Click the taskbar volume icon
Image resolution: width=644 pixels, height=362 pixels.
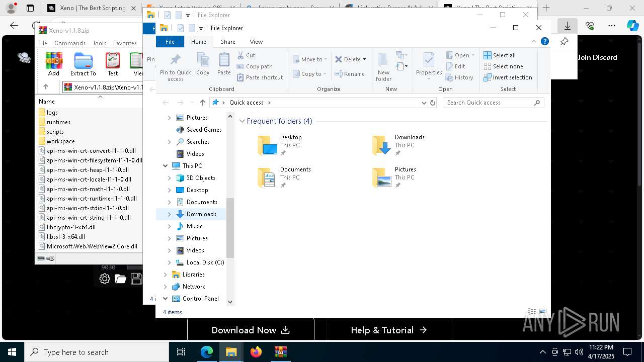[579, 352]
